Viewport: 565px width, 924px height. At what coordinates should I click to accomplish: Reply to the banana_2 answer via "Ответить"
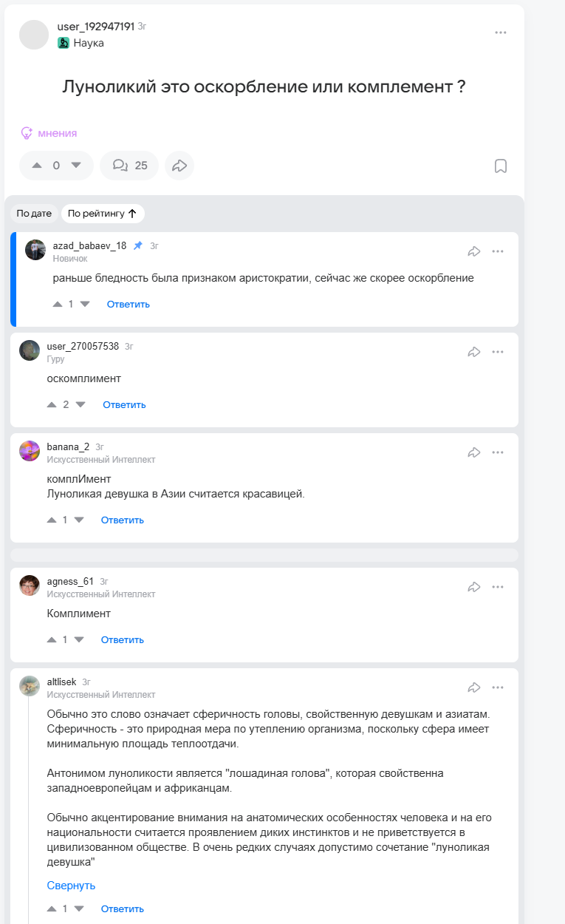coord(123,520)
